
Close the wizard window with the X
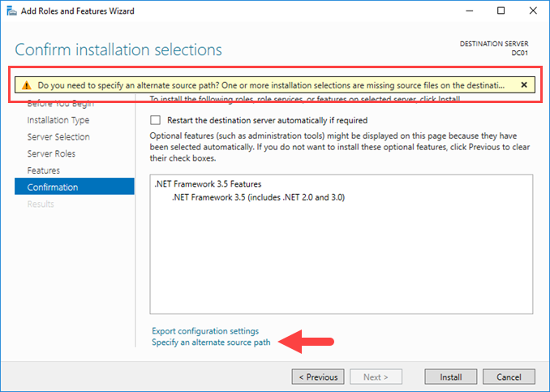click(533, 11)
